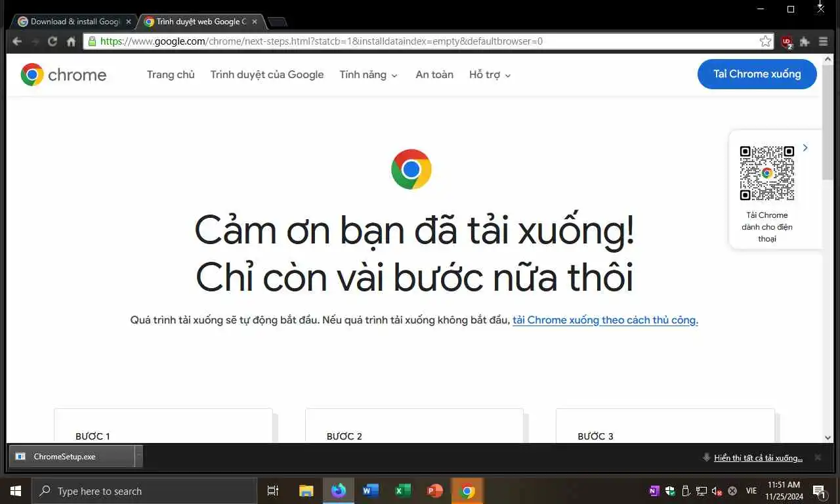The width and height of the screenshot is (840, 504).
Task: Launch PowerPoint from the taskbar
Action: point(435,491)
